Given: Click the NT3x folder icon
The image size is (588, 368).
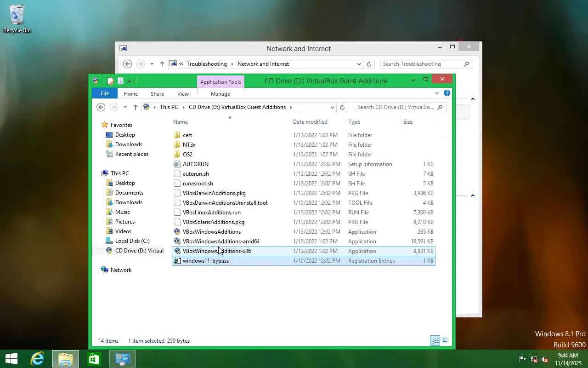Looking at the screenshot, I should point(177,145).
